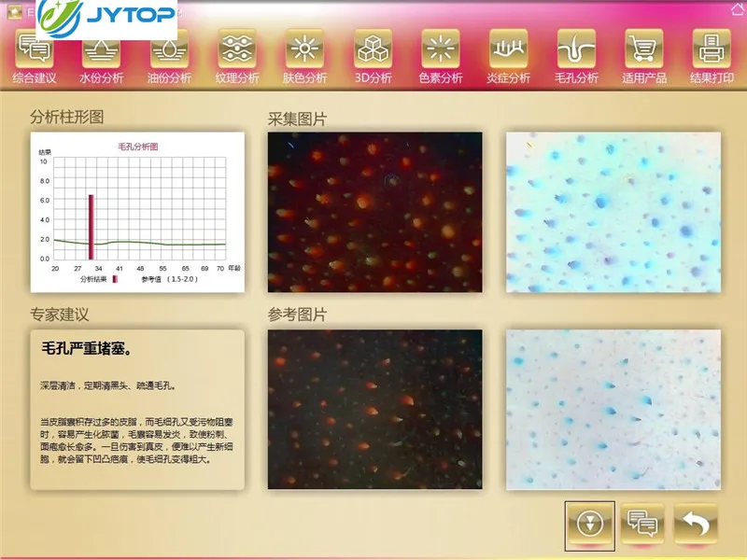Switch to 纹理分析 texture analysis
Image resolution: width=747 pixels, height=560 pixels.
tap(237, 57)
